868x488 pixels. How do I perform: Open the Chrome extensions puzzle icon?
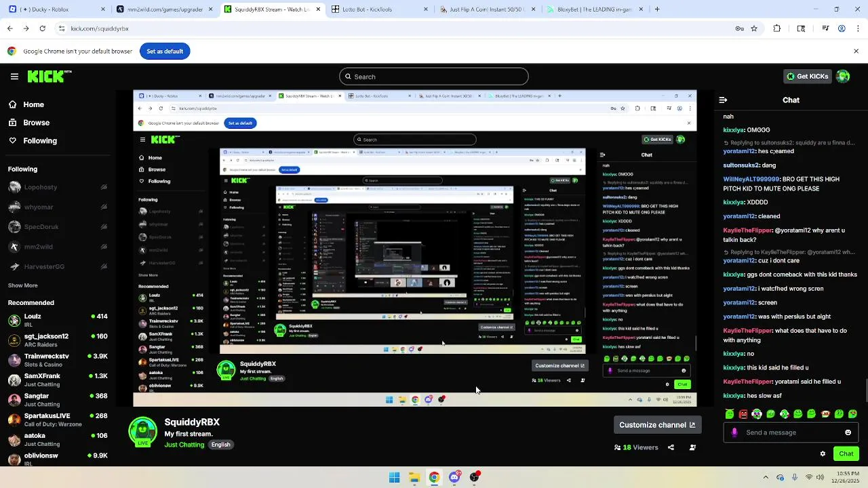tap(777, 28)
